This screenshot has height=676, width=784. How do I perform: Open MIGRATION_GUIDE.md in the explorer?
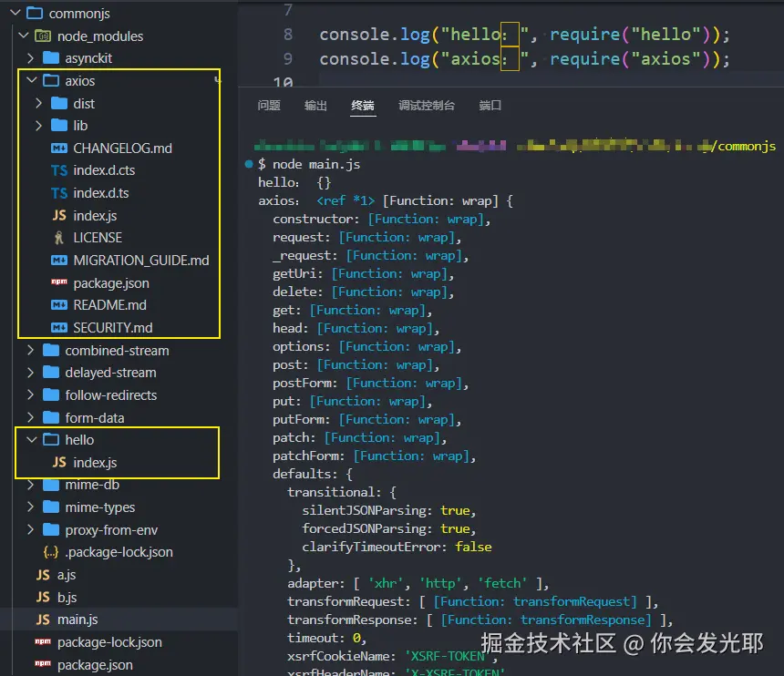(x=141, y=261)
